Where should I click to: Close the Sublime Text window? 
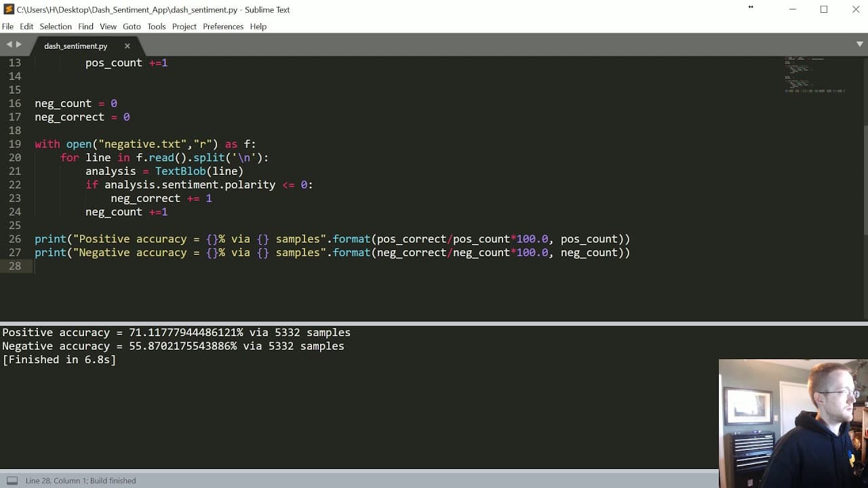click(x=855, y=9)
